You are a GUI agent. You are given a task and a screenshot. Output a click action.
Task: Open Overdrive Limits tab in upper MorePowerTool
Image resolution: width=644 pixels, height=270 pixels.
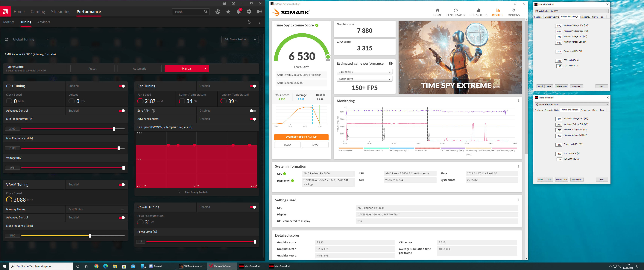pyautogui.click(x=552, y=17)
